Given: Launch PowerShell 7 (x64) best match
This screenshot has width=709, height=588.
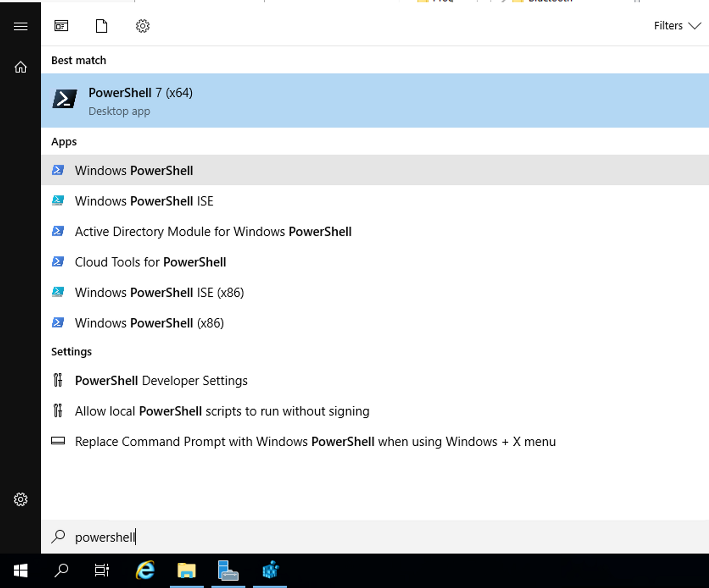Looking at the screenshot, I should pos(141,101).
